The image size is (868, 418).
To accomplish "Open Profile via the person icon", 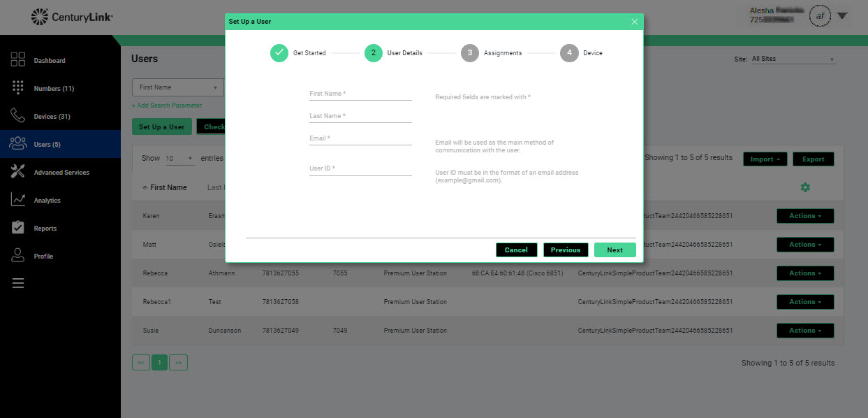I will pos(18,256).
